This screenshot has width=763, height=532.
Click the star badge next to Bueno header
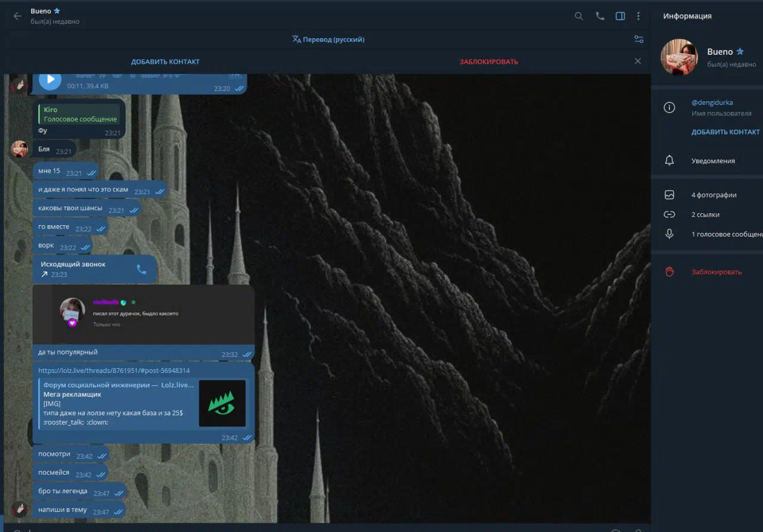coord(57,11)
